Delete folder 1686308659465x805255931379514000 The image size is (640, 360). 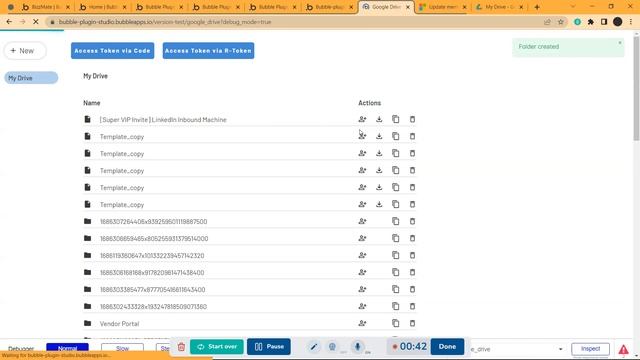pyautogui.click(x=412, y=238)
